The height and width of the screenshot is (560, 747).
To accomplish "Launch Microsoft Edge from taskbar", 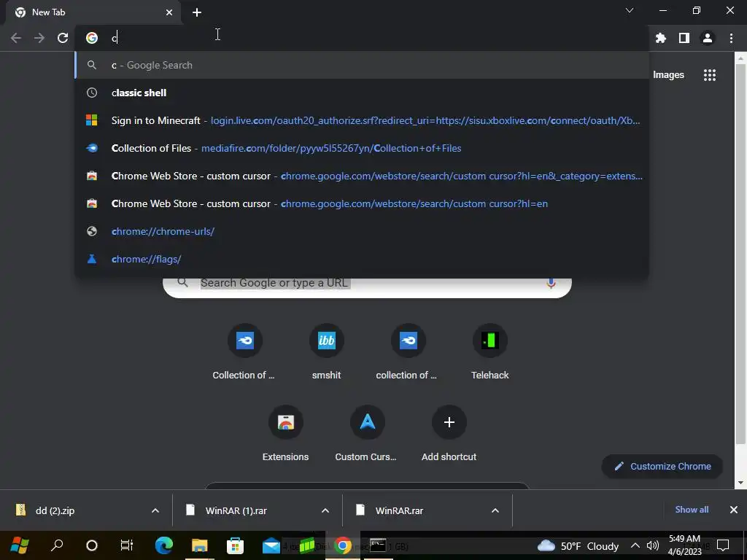I will [x=164, y=545].
